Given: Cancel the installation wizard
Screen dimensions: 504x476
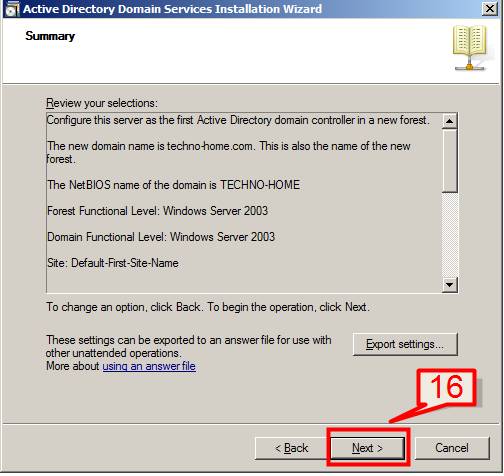Looking at the screenshot, I should [x=452, y=448].
